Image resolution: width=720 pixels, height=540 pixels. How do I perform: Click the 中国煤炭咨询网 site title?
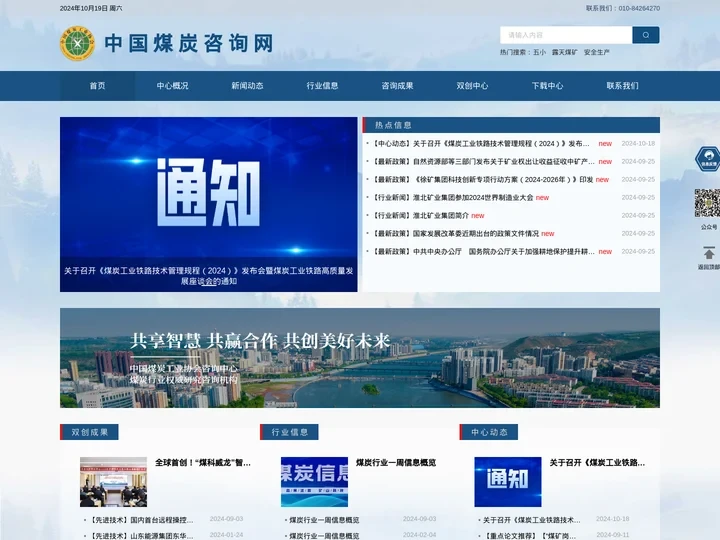click(189, 43)
